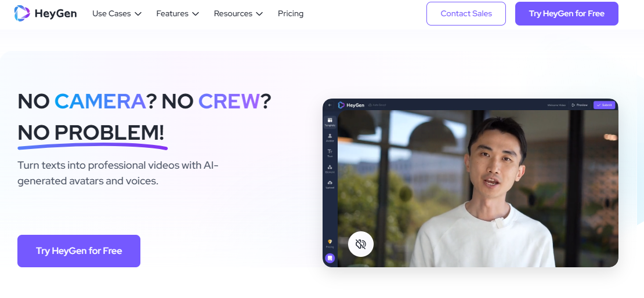Click the Auto Saved cloud indicator
Image resolution: width=644 pixels, height=298 pixels.
pyautogui.click(x=377, y=105)
